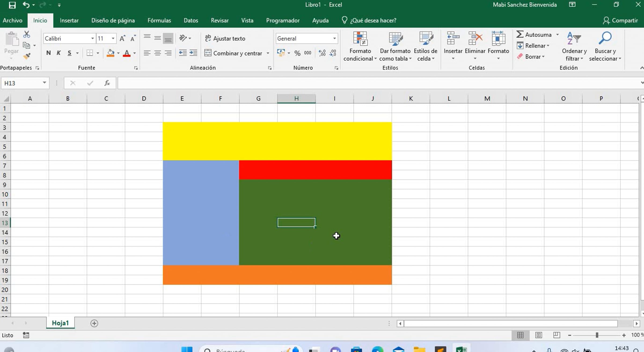644x352 pixels.
Task: Expand the Name Box dropdown arrow
Action: [x=44, y=83]
